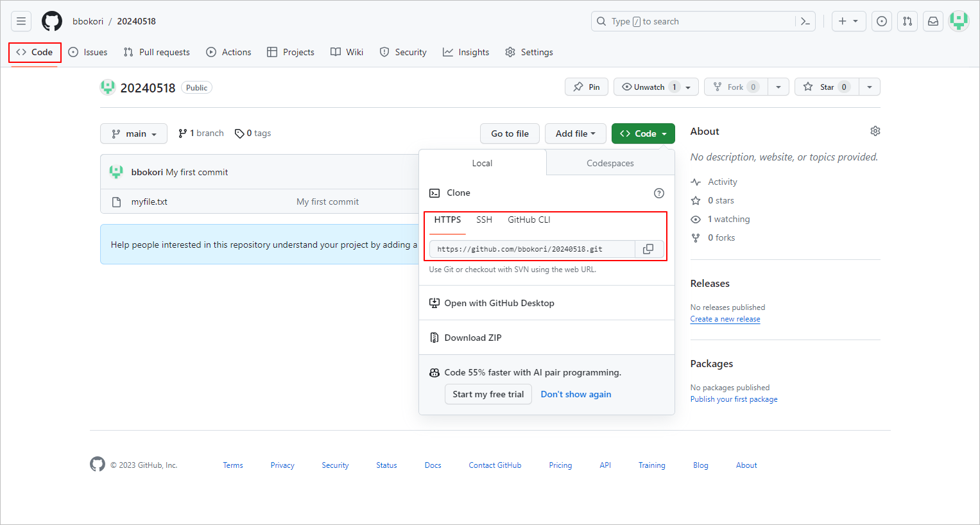Viewport: 980px width, 525px height.
Task: Open the repository Settings tab
Action: click(x=529, y=52)
